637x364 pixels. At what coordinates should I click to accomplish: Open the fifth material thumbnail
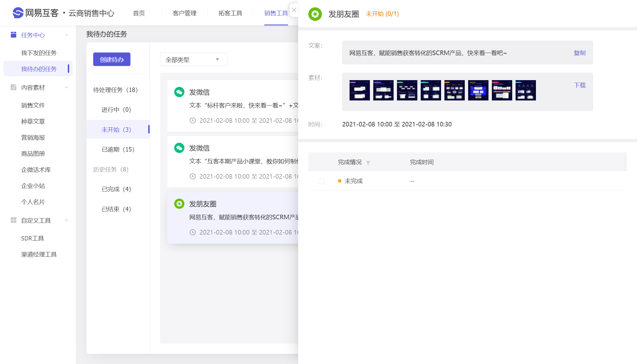[x=454, y=90]
